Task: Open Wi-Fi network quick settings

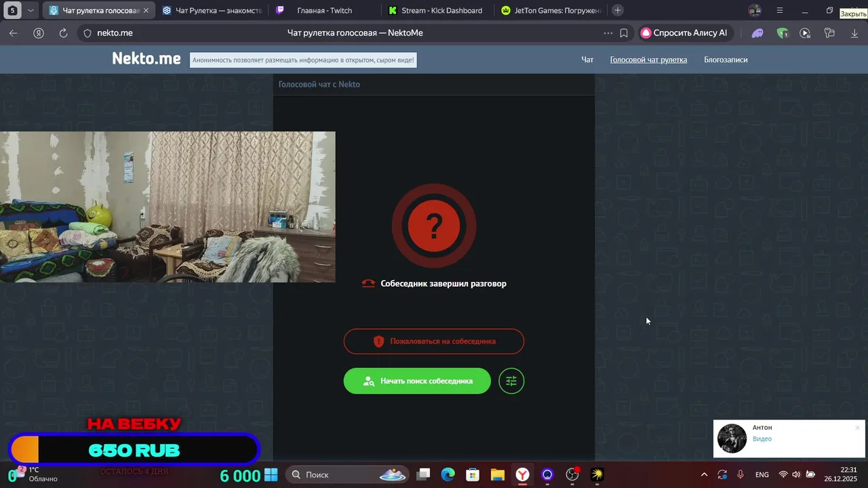Action: click(x=783, y=474)
